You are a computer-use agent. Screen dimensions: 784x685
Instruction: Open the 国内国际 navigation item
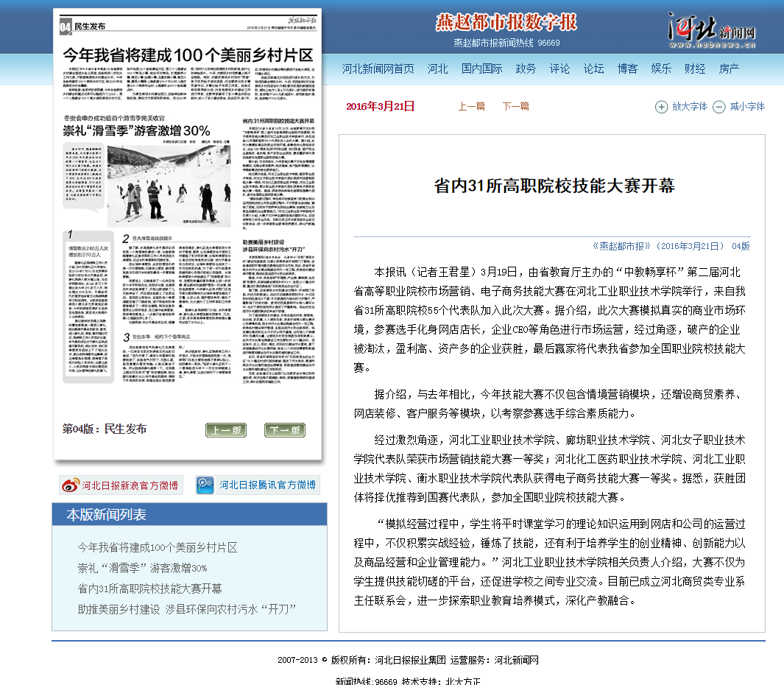click(481, 68)
